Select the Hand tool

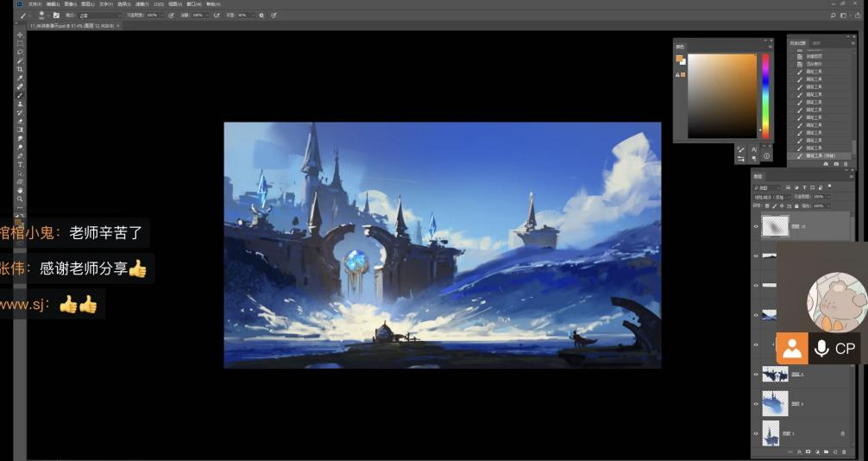(20, 190)
